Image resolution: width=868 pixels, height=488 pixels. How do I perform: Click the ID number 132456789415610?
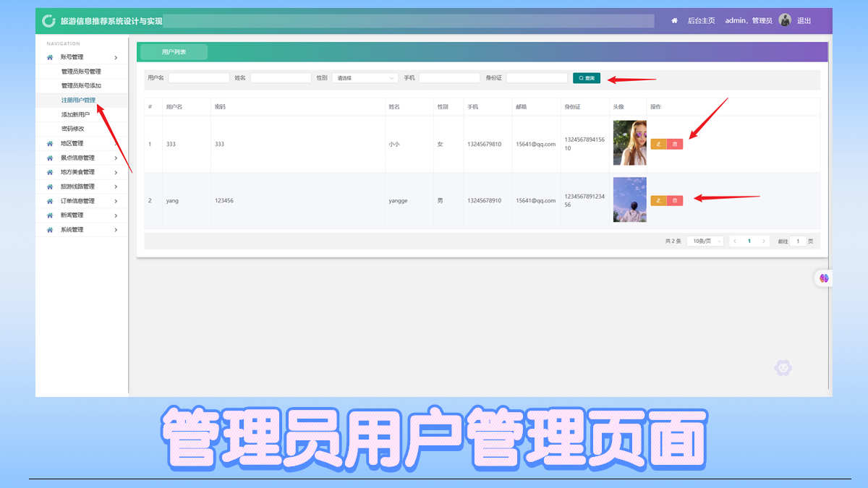point(584,144)
